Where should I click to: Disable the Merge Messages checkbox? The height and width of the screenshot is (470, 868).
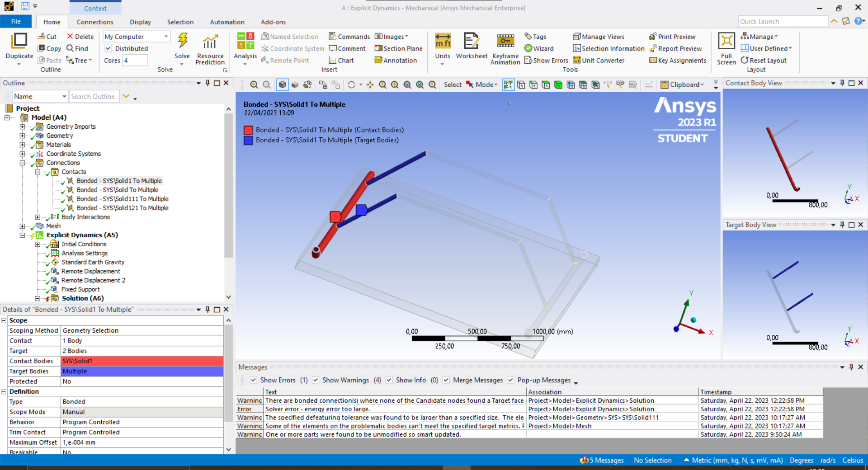(446, 380)
